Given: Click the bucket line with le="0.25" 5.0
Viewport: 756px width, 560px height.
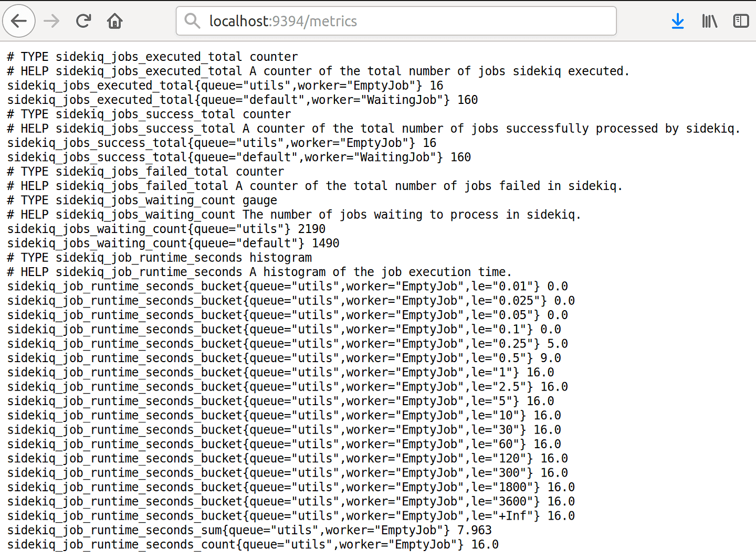Looking at the screenshot, I should pyautogui.click(x=288, y=344).
